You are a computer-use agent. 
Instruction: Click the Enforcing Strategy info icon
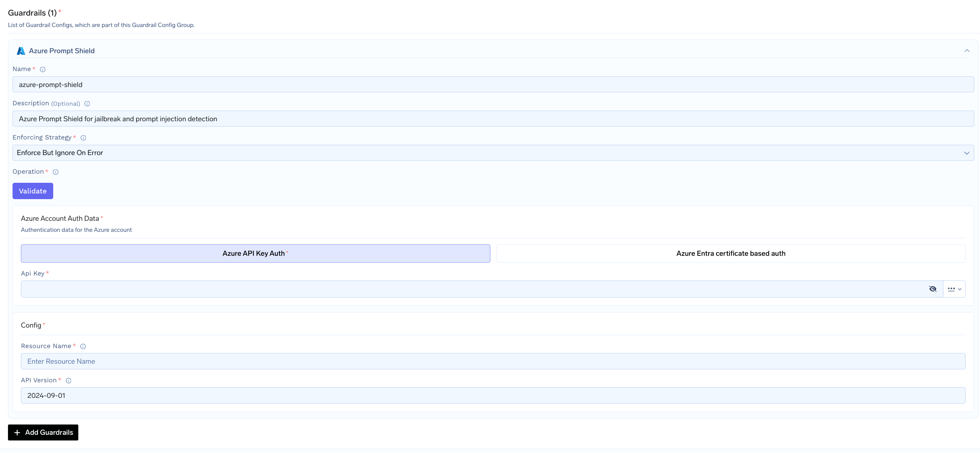pyautogui.click(x=83, y=138)
